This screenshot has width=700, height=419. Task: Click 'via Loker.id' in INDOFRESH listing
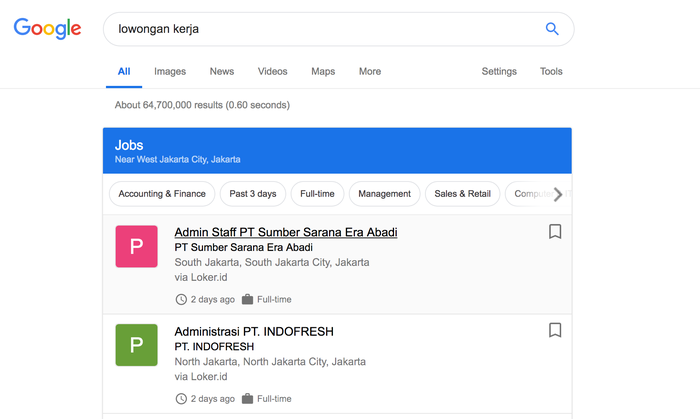(201, 377)
